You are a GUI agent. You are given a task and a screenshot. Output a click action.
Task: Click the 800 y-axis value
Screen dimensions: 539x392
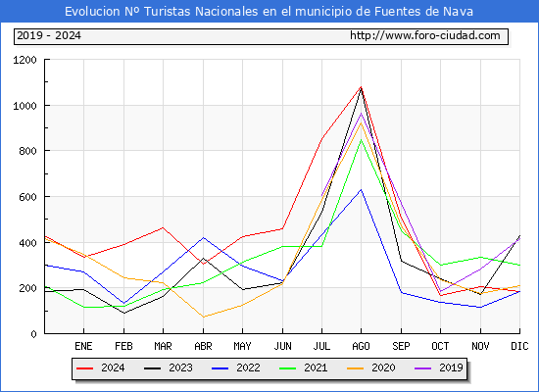pyautogui.click(x=27, y=151)
